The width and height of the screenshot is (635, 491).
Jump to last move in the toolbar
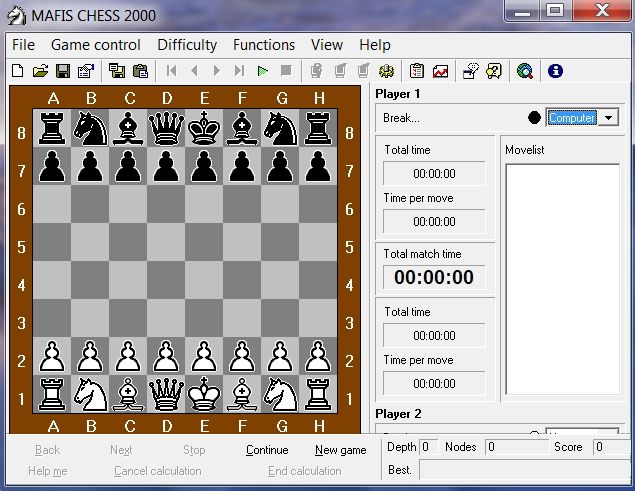pyautogui.click(x=239, y=71)
